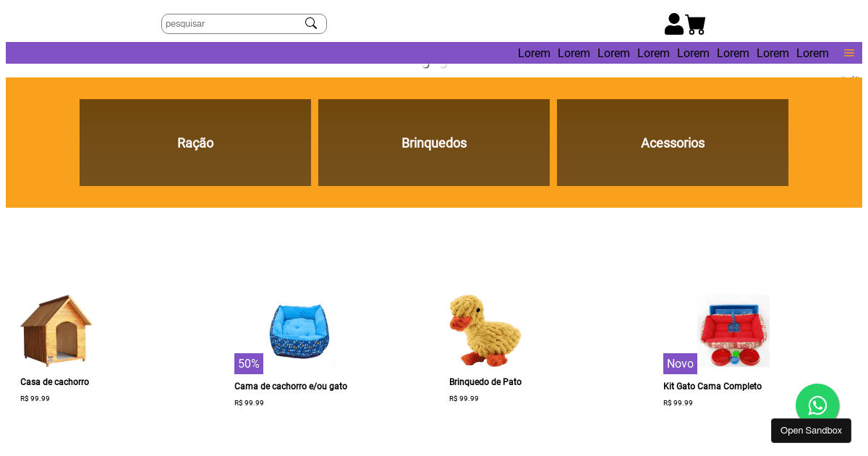The height and width of the screenshot is (456, 868).
Task: Open the shopping cart icon
Action: [695, 25]
